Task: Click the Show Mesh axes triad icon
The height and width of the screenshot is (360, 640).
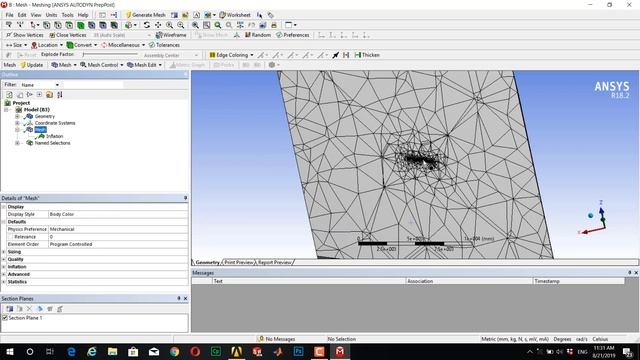Action: click(x=237, y=35)
